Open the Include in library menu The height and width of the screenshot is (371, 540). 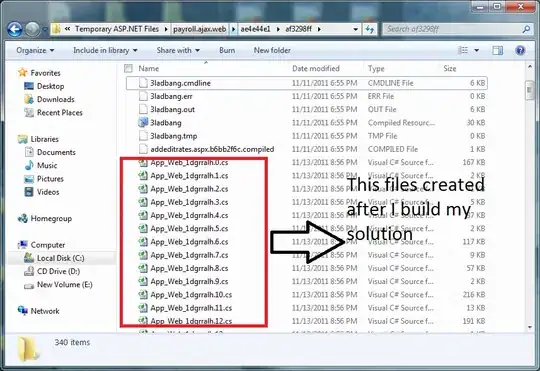tap(105, 50)
